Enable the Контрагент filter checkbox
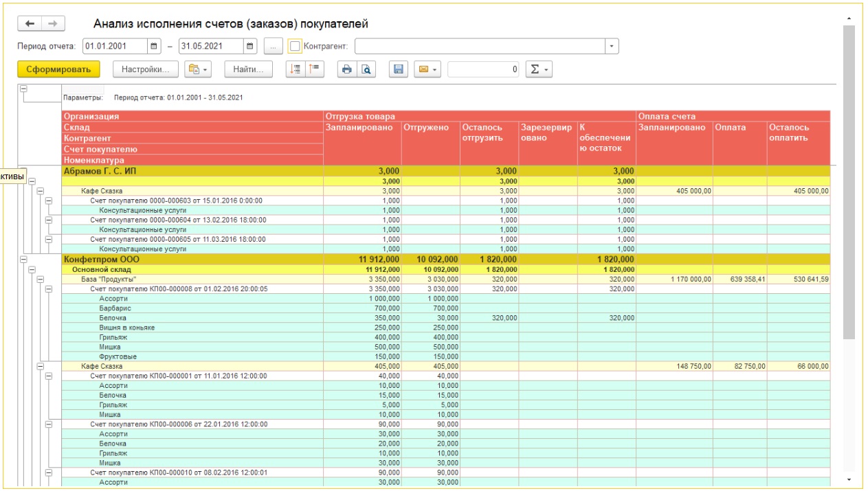Image resolution: width=868 pixels, height=491 pixels. tap(295, 47)
